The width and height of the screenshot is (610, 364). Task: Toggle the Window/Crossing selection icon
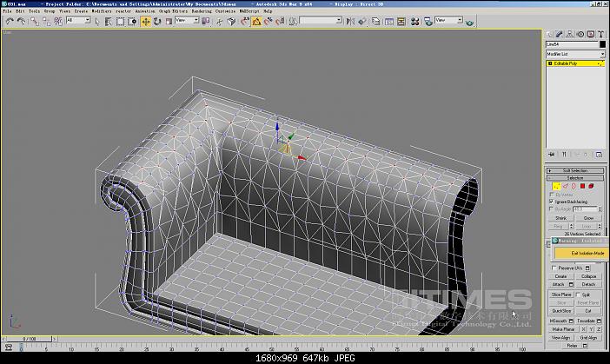pyautogui.click(x=132, y=22)
